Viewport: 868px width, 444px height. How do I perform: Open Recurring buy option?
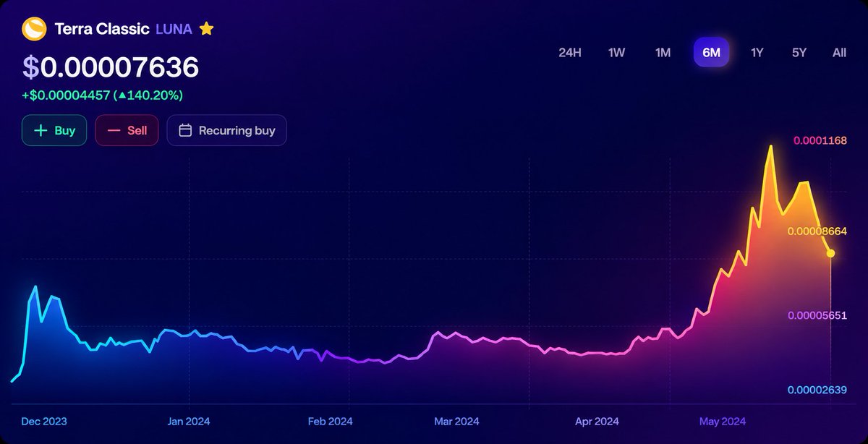[226, 130]
